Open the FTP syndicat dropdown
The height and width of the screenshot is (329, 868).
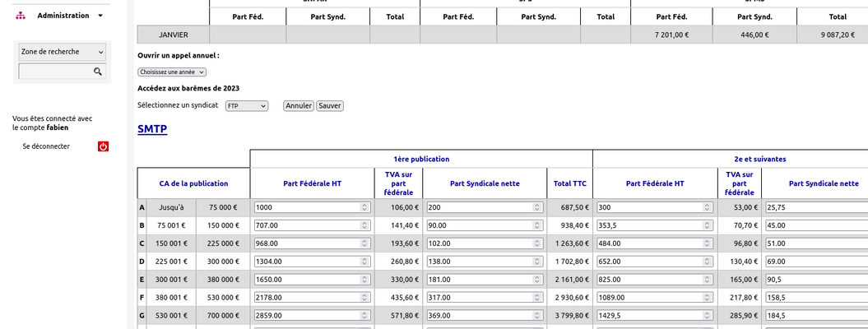[x=247, y=105]
